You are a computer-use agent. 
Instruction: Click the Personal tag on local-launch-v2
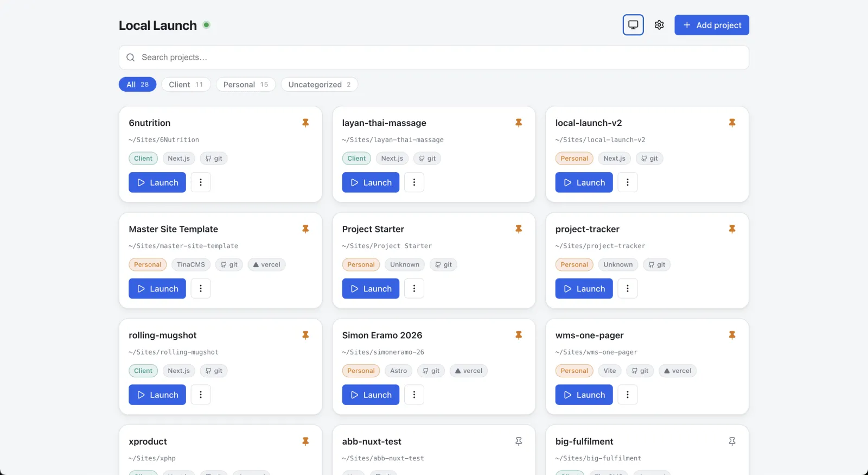[x=575, y=159]
